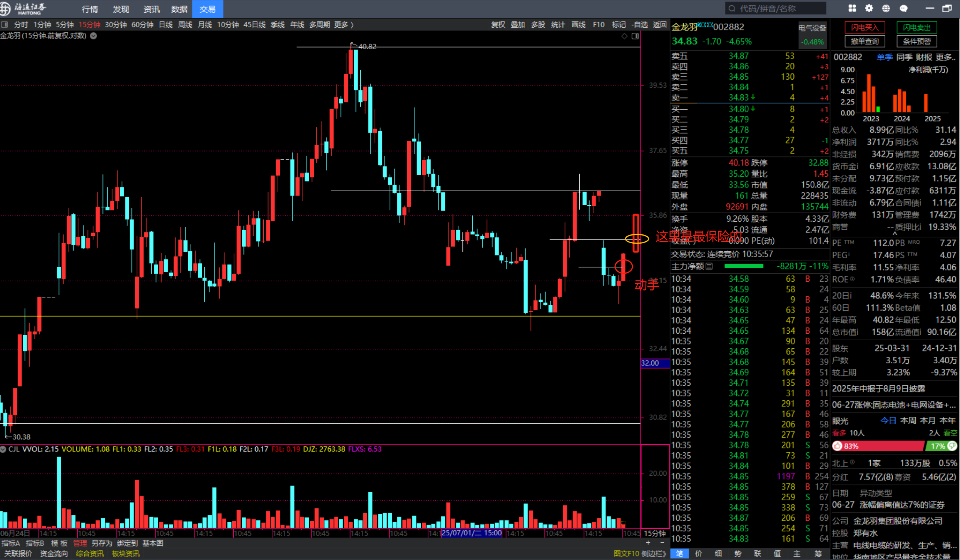Click 返回 back button

pyautogui.click(x=660, y=25)
